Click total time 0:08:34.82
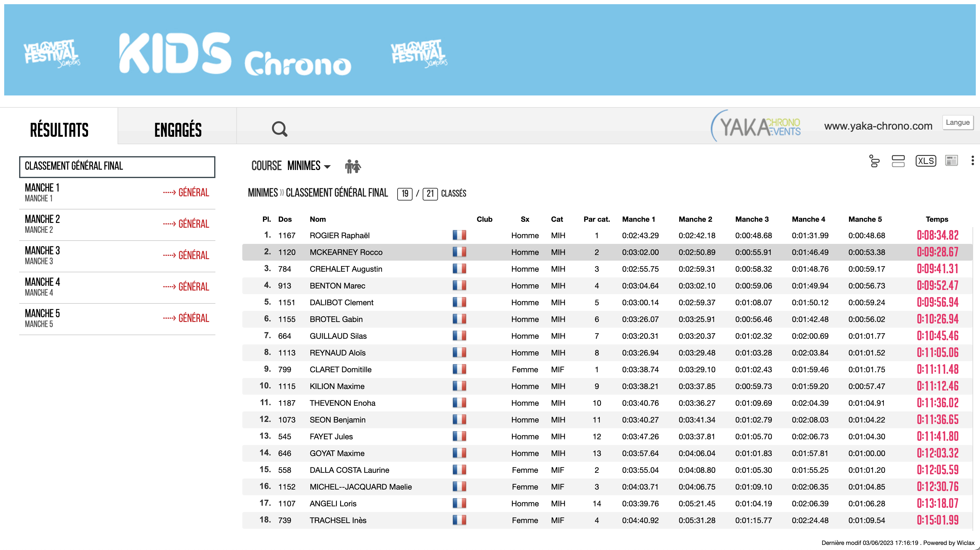980x550 pixels. [x=938, y=235]
